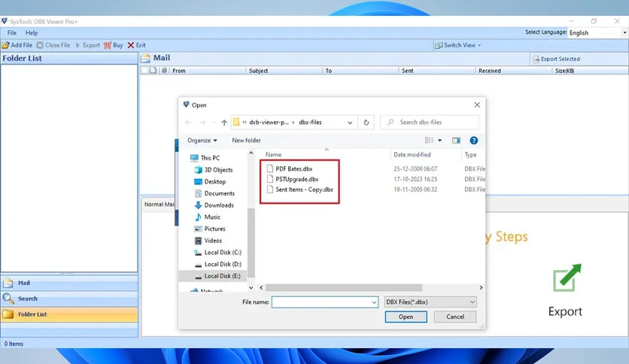This screenshot has width=629, height=364.
Task: Select the PSTUpgrade.dbx file
Action: pyautogui.click(x=293, y=179)
